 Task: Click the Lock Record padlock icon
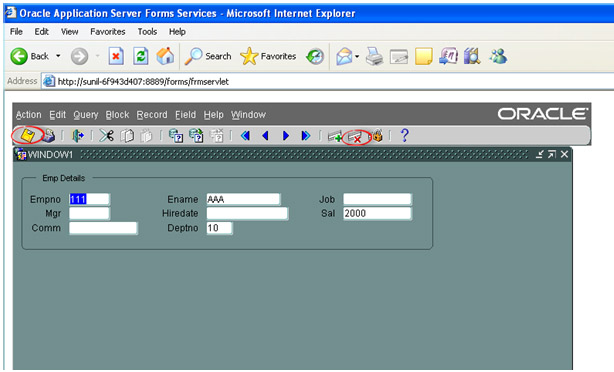tap(377, 136)
